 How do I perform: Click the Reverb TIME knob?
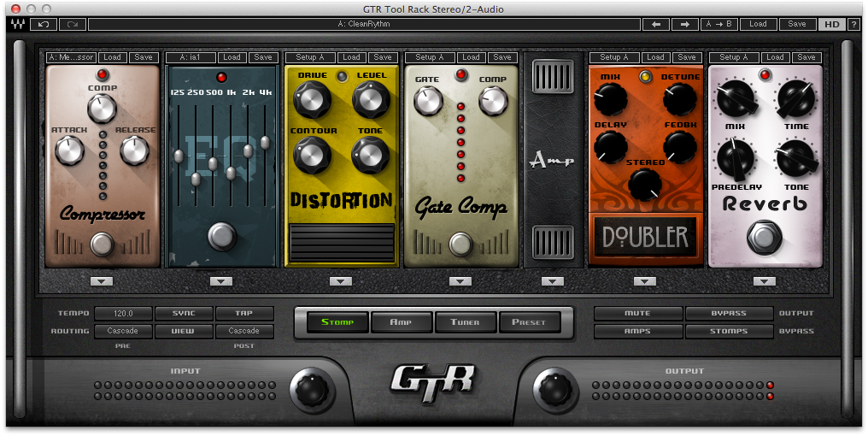(796, 98)
